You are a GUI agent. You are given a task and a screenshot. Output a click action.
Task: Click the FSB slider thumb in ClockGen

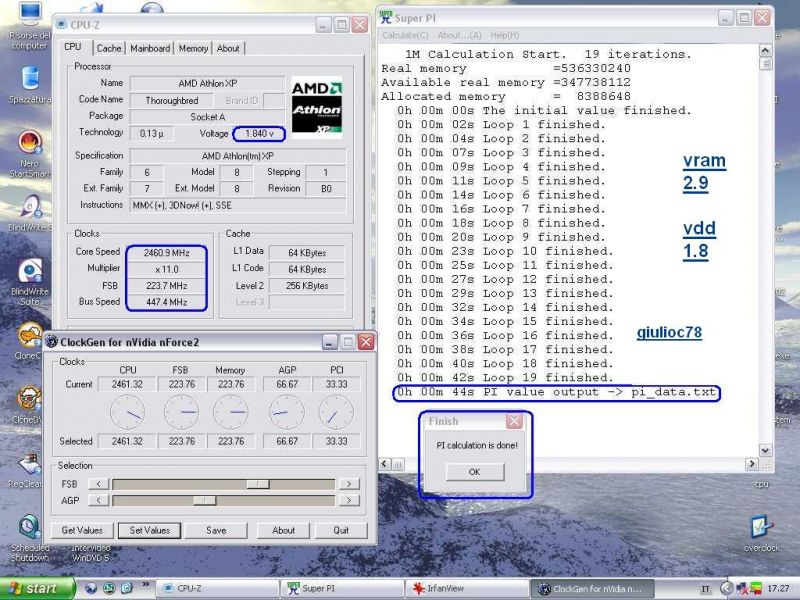click(x=258, y=484)
